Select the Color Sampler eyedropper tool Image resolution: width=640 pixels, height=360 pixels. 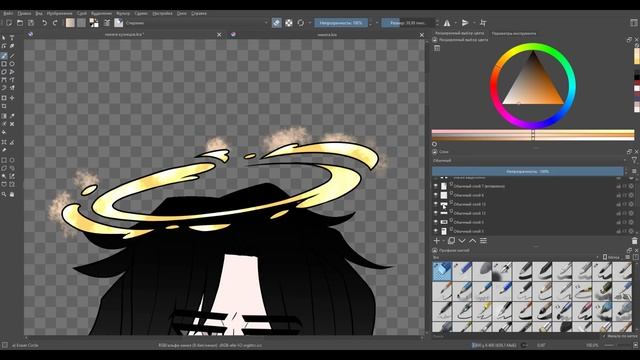(x=12, y=116)
